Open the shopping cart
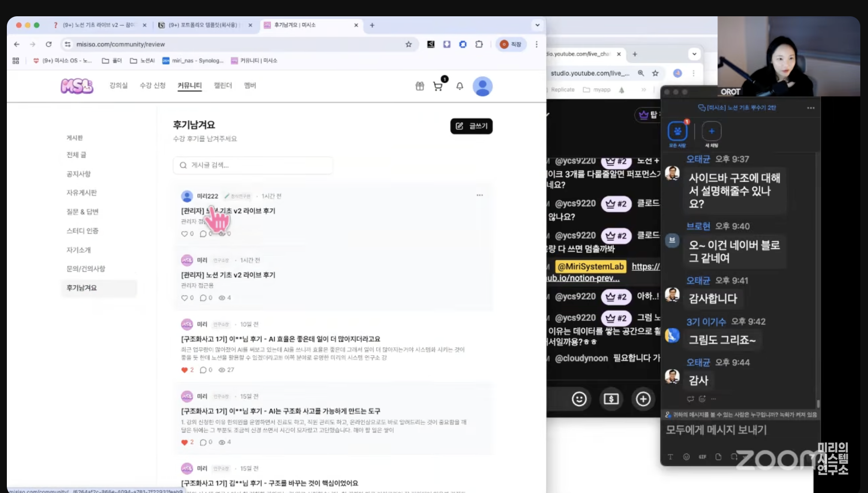Screen dimensions: 868x493 pyautogui.click(x=437, y=86)
